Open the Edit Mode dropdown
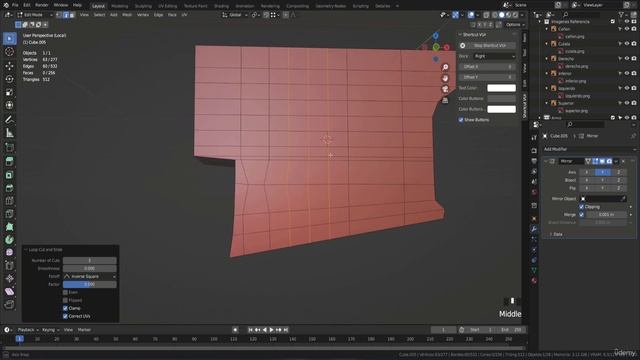Image resolution: width=640 pixels, height=360 pixels. pyautogui.click(x=35, y=15)
